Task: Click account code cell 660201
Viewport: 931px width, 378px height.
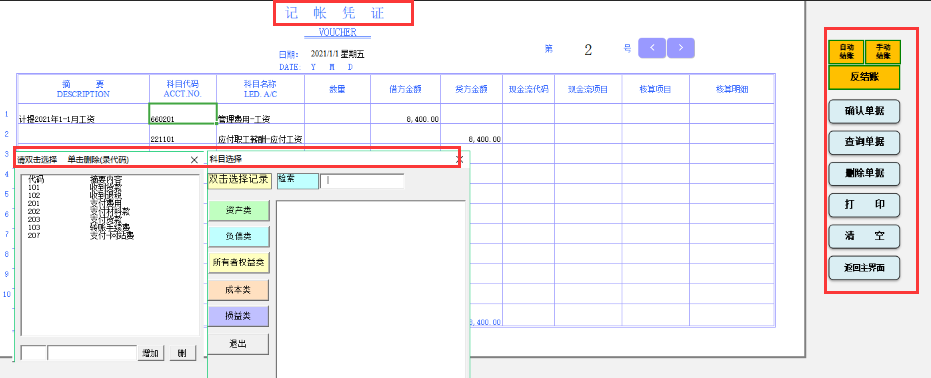Action: coord(183,114)
